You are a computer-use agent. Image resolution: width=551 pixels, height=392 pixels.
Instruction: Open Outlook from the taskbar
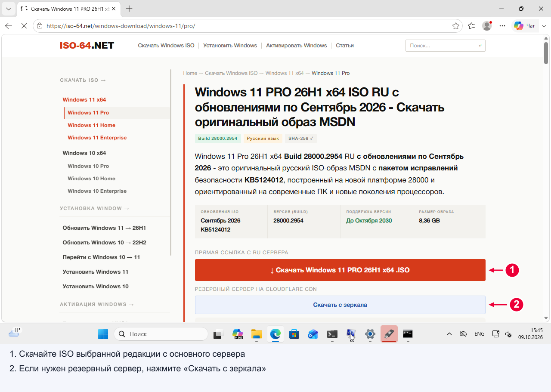[313, 334]
